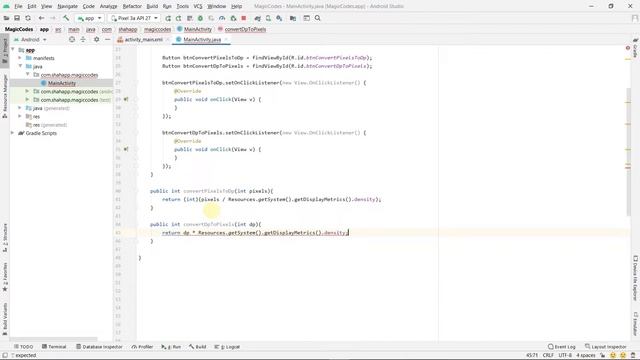Open the Device File Explorer side tab
This screenshot has width=640, height=360.
click(636, 278)
